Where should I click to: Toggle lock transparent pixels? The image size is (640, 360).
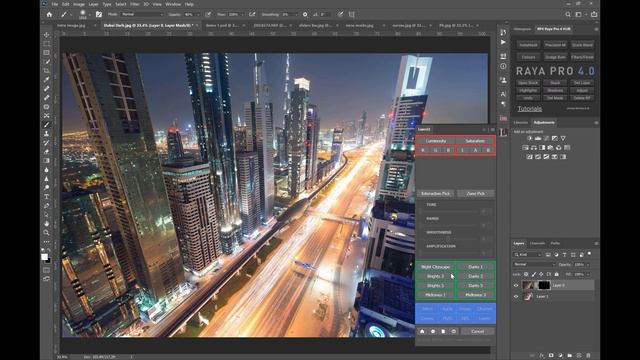coord(526,274)
